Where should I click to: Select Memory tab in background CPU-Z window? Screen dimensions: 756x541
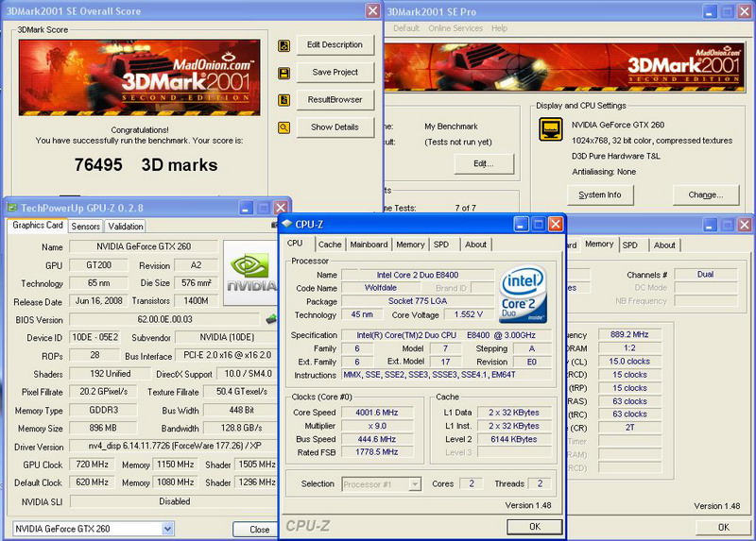tap(599, 245)
